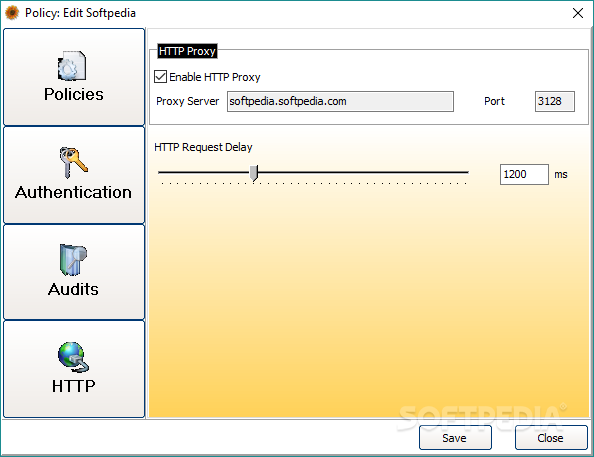Save the policy settings

(x=455, y=438)
